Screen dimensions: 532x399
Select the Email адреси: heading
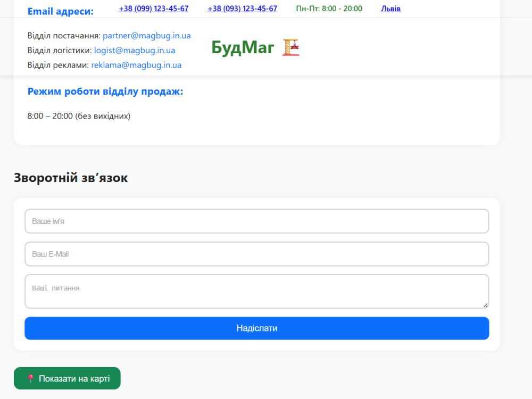[x=61, y=11]
